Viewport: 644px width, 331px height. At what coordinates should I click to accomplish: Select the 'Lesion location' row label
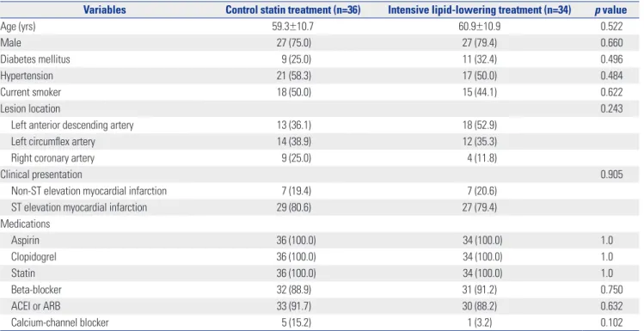coord(30,109)
